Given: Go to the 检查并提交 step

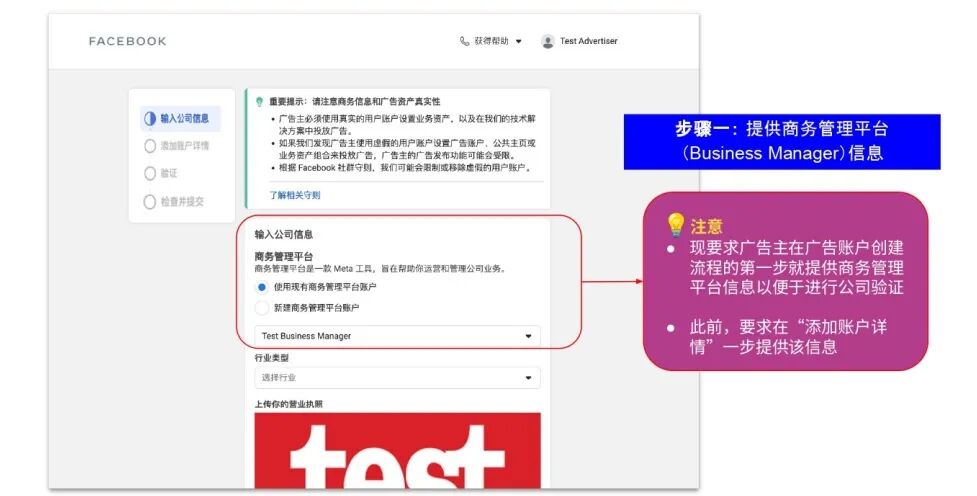Looking at the screenshot, I should tap(174, 202).
